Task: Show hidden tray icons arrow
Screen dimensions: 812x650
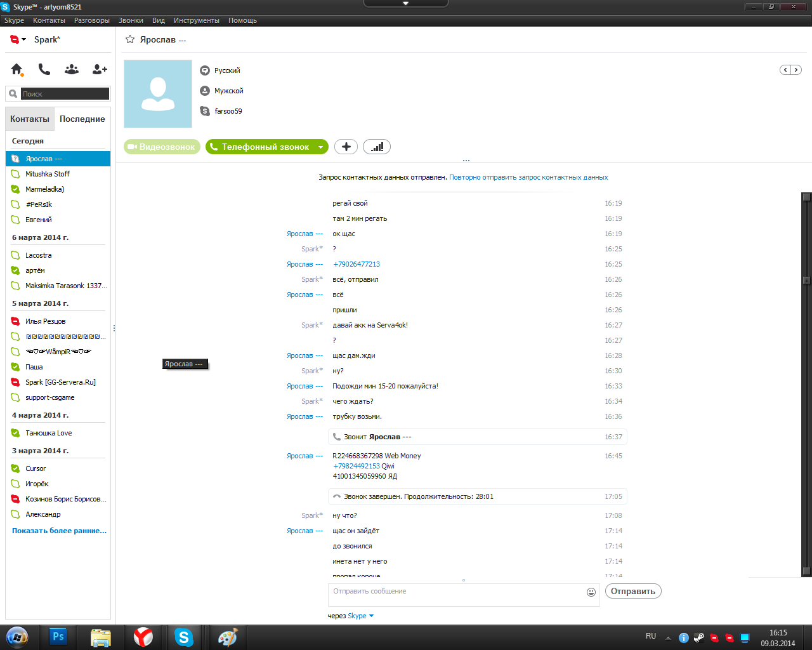Action: pos(668,638)
